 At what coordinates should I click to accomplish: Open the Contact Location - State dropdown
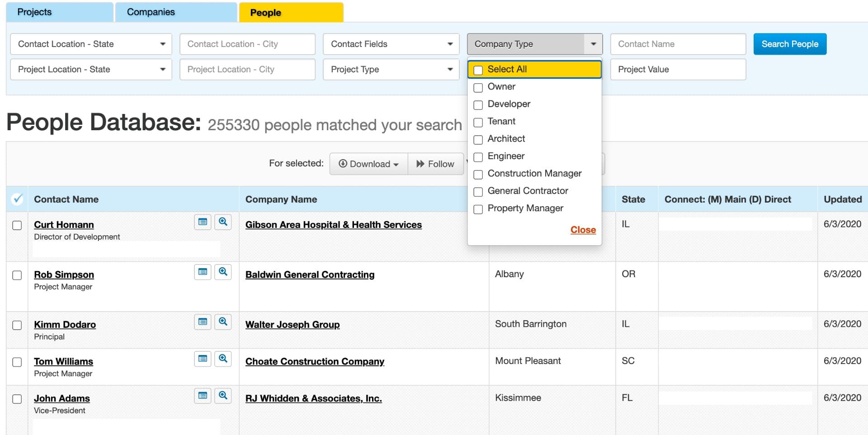coord(90,44)
